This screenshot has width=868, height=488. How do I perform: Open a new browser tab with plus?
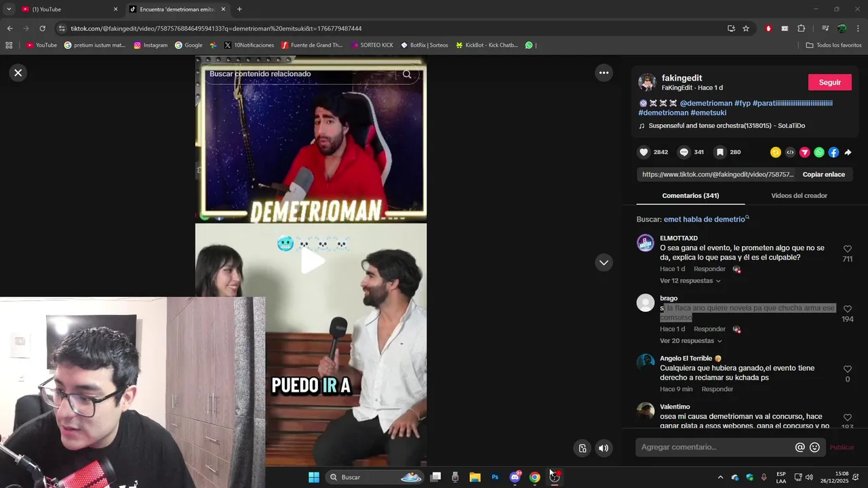coord(239,9)
